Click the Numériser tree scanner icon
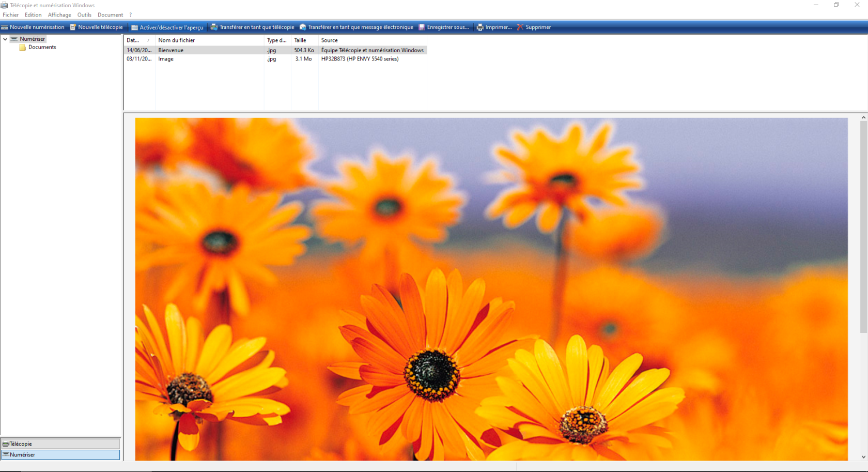868x472 pixels. [x=14, y=39]
